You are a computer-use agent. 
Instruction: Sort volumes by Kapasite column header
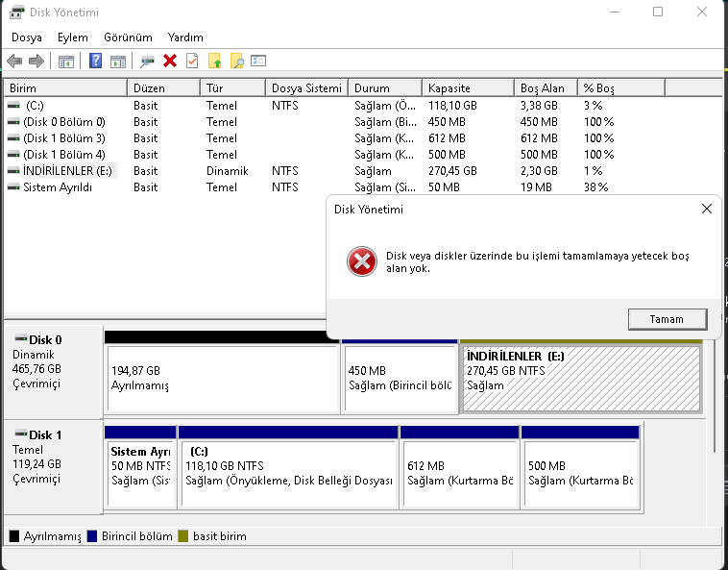pos(449,88)
